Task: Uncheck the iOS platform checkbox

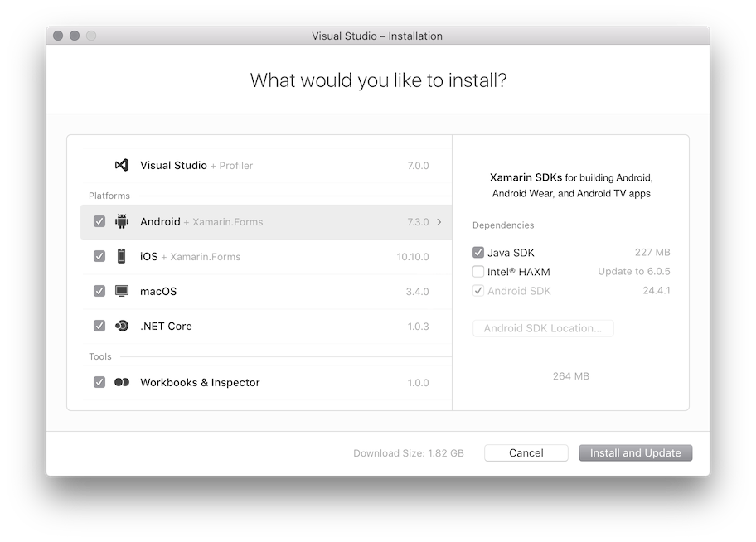Action: tap(99, 256)
